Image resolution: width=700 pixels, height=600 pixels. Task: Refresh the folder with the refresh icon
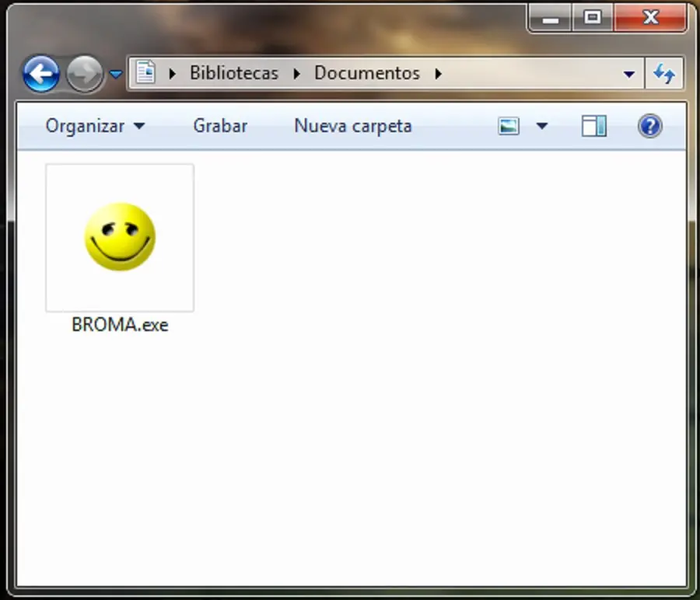(x=664, y=74)
